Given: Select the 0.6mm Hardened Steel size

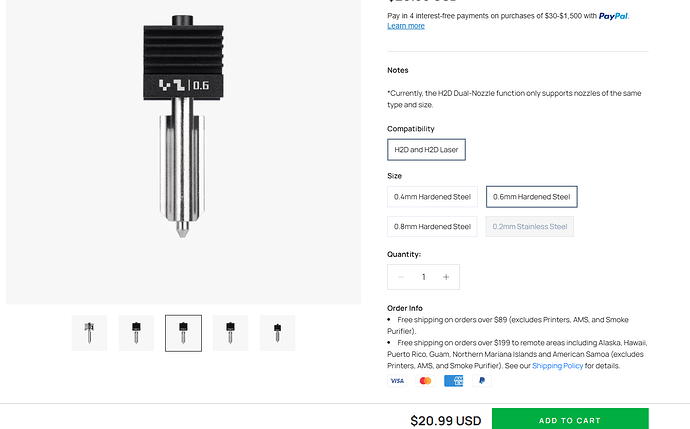Looking at the screenshot, I should click(532, 197).
